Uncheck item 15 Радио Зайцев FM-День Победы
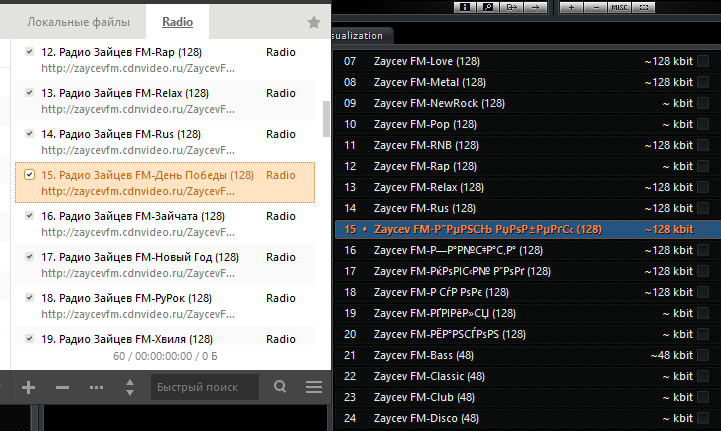Screen dimensions: 721x431 click(x=29, y=175)
